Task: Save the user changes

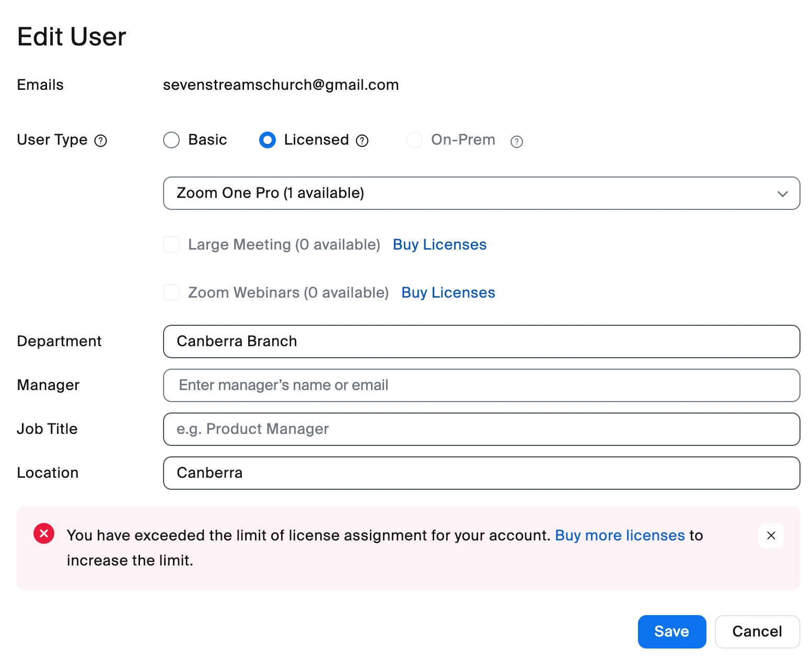Action: (671, 631)
